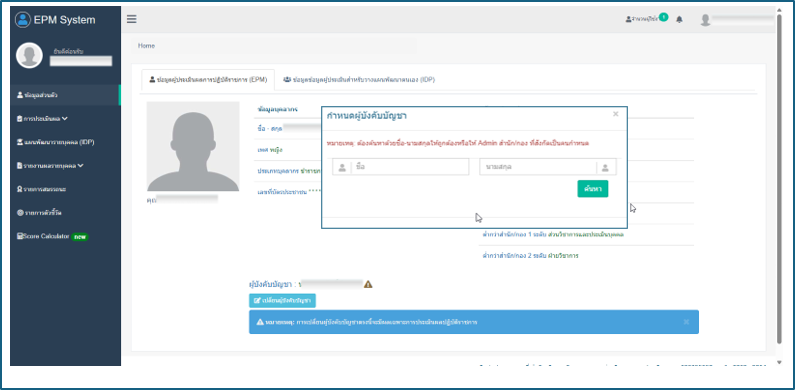Click the scrollbar down arrow

click(779, 363)
